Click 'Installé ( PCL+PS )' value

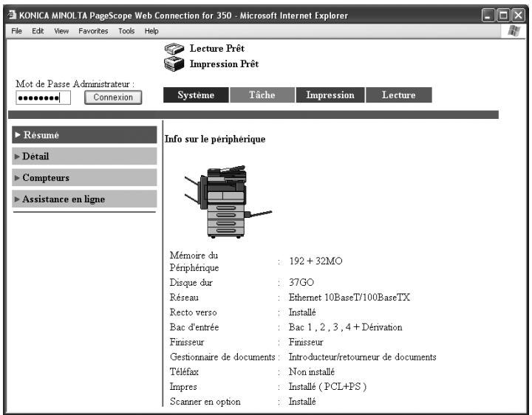[x=327, y=387]
